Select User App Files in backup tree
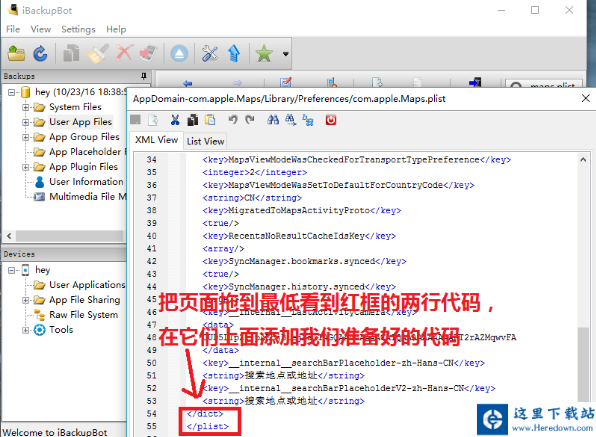 pos(81,122)
